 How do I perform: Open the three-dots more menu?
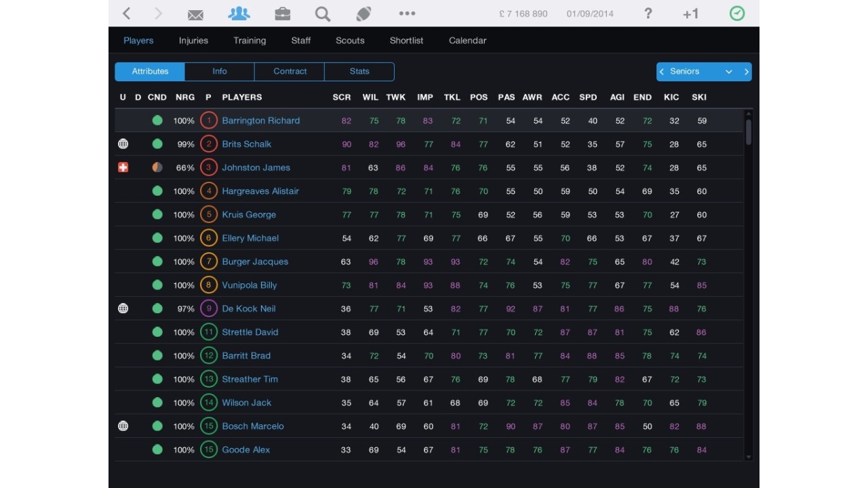(407, 14)
